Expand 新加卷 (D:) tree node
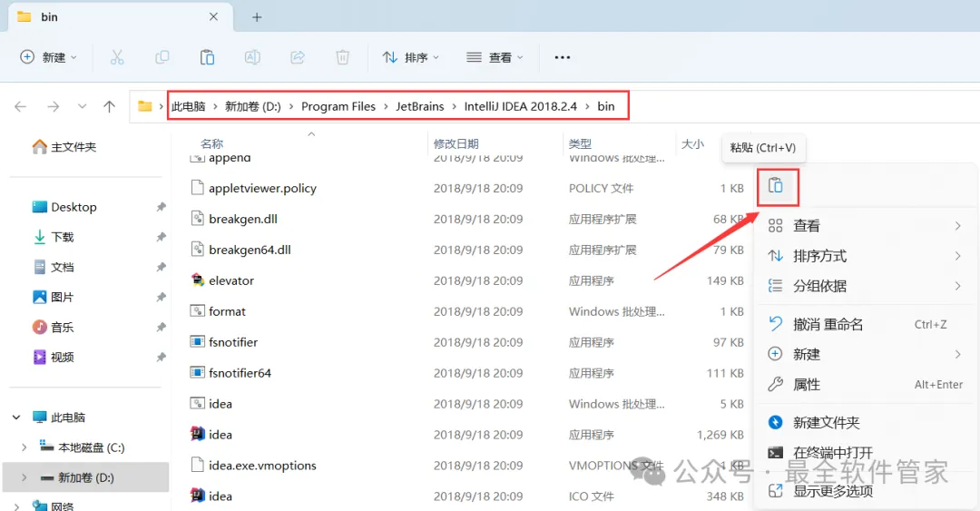Image resolution: width=980 pixels, height=511 pixels. click(x=24, y=477)
